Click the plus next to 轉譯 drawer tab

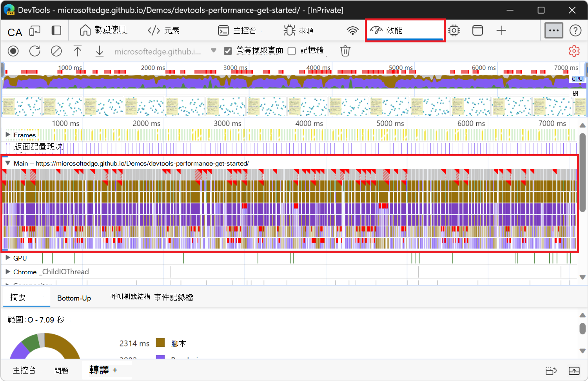[x=115, y=370]
